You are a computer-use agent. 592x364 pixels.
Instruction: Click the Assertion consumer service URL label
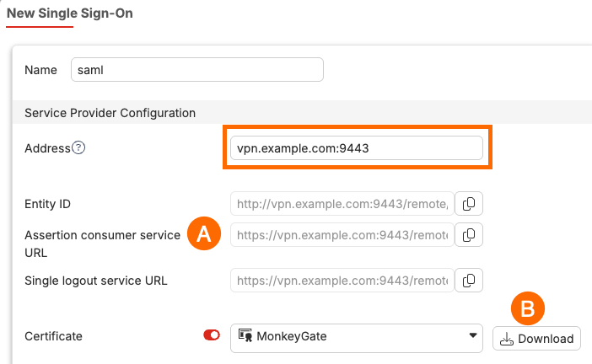pyautogui.click(x=102, y=244)
